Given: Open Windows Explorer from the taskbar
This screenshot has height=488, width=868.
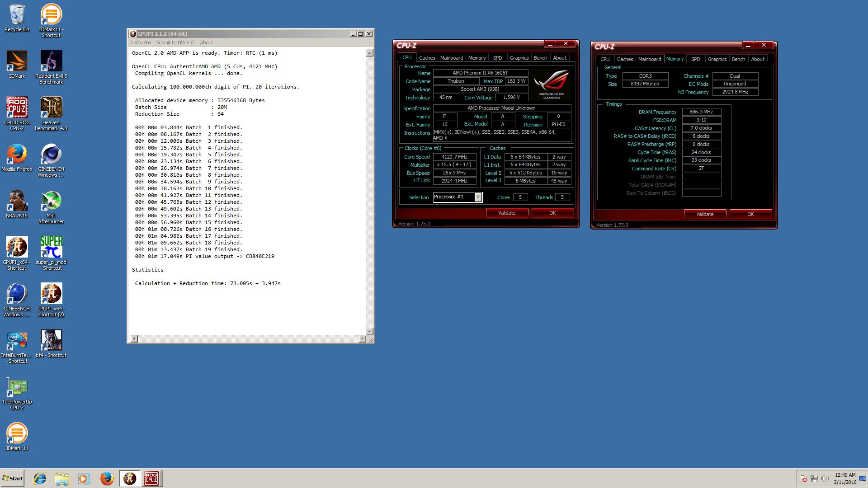Looking at the screenshot, I should [62, 479].
